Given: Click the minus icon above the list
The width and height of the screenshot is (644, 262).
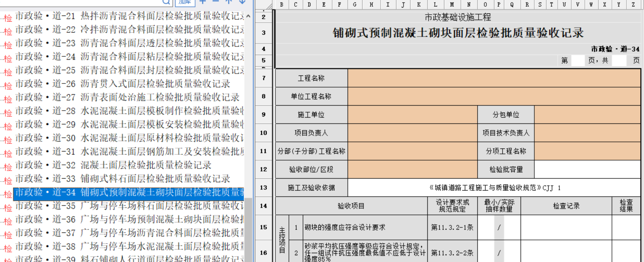Looking at the screenshot, I should 216,2.
